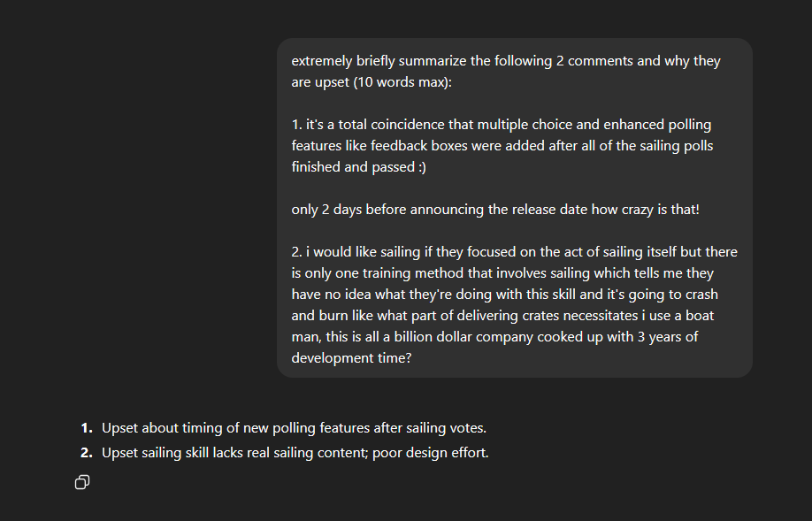Click the line 'only 2 days before announcing'
Image resolution: width=812 pixels, height=521 pixels.
pyautogui.click(x=495, y=210)
